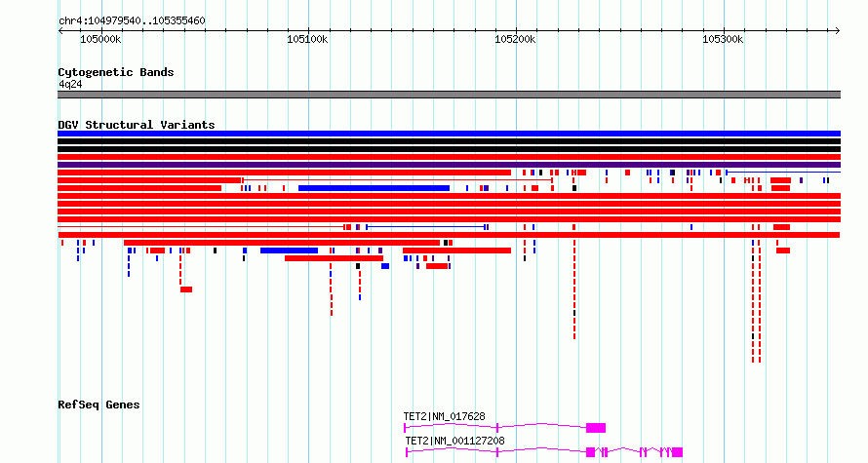
Task: Click the 105200k ruler tick label
Action: click(515, 40)
